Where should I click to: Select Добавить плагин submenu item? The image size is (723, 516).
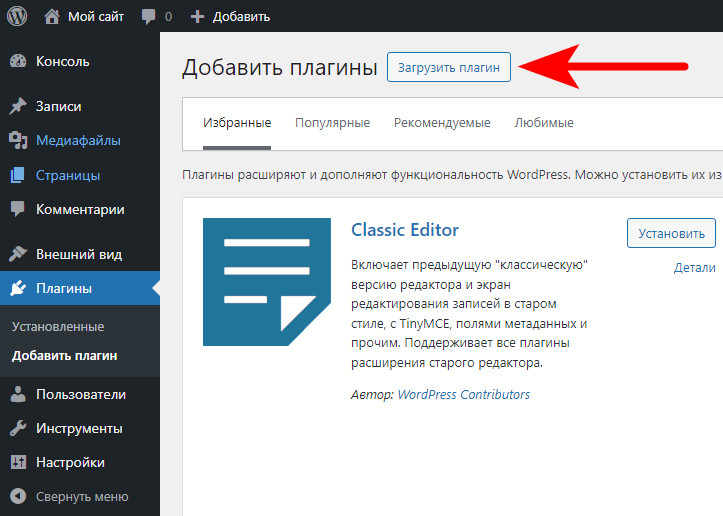(x=65, y=356)
